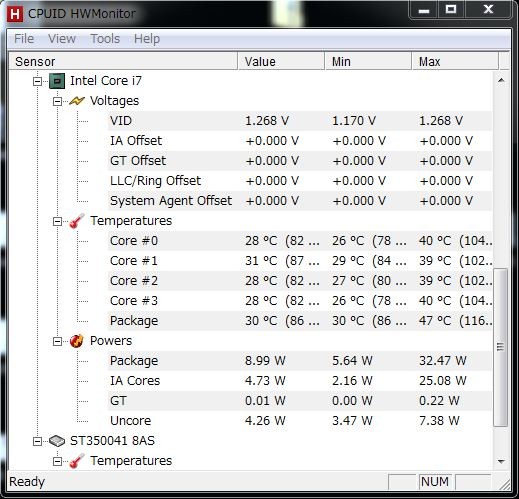Viewport: 519px width, 499px height.
Task: Click the scrollbar down arrow
Action: click(501, 462)
